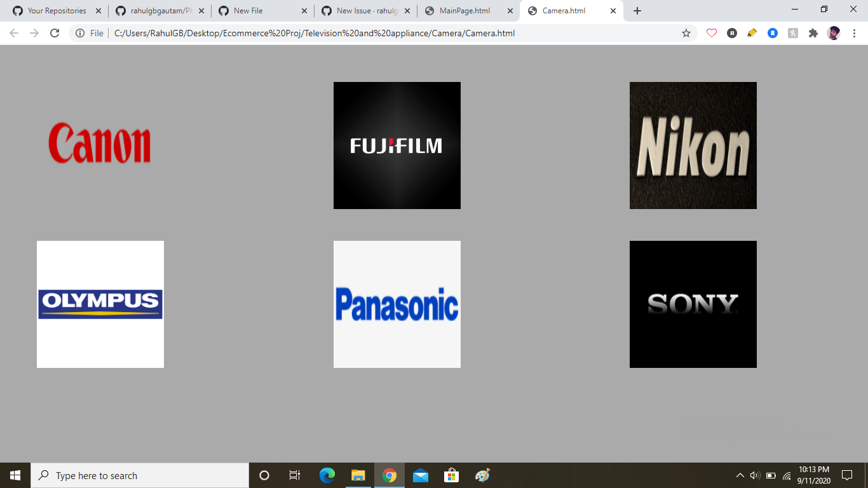Switch to the Your Repositories tab
The height and width of the screenshot is (488, 868).
click(57, 11)
